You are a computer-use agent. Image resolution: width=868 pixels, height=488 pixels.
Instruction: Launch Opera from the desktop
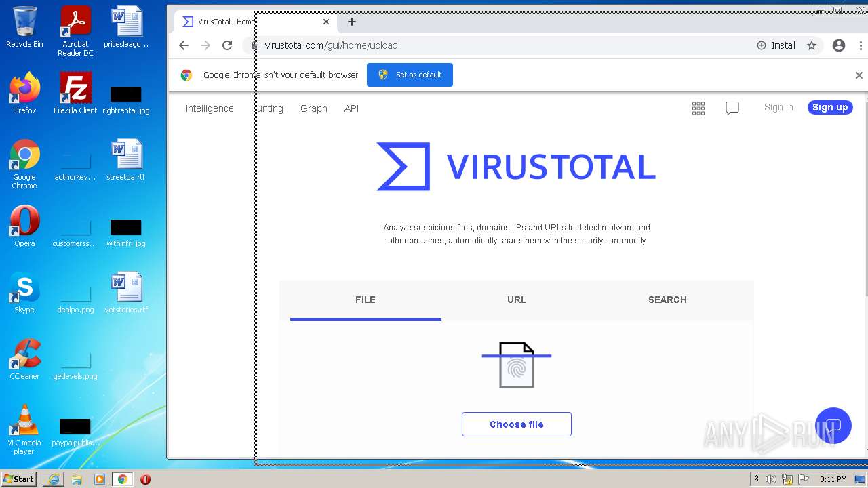point(24,226)
